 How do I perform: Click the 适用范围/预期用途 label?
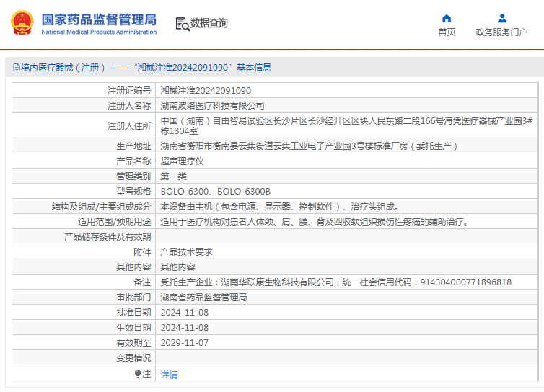tap(115, 222)
